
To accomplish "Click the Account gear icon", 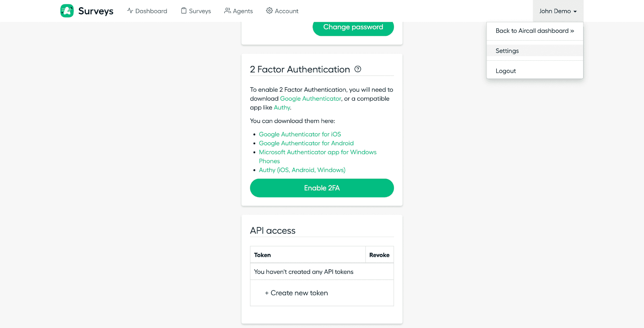I will (x=269, y=11).
